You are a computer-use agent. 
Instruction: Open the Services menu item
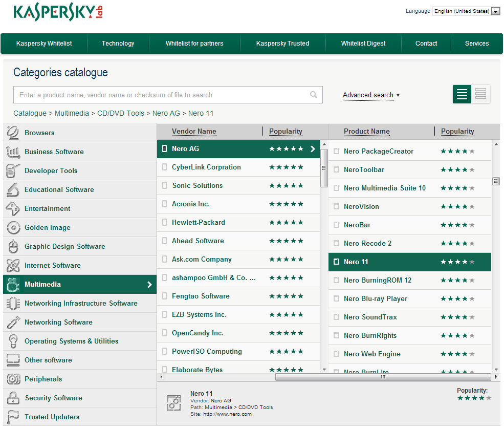coord(477,44)
